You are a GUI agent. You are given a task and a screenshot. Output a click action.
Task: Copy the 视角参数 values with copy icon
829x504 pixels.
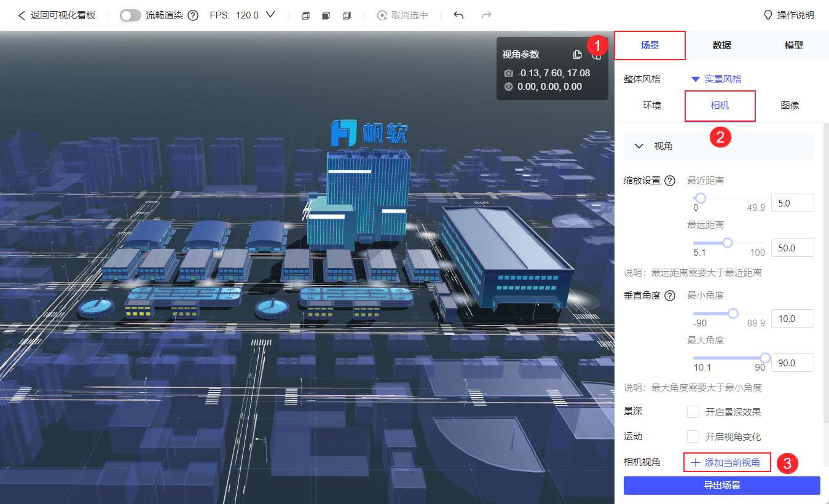click(x=577, y=55)
